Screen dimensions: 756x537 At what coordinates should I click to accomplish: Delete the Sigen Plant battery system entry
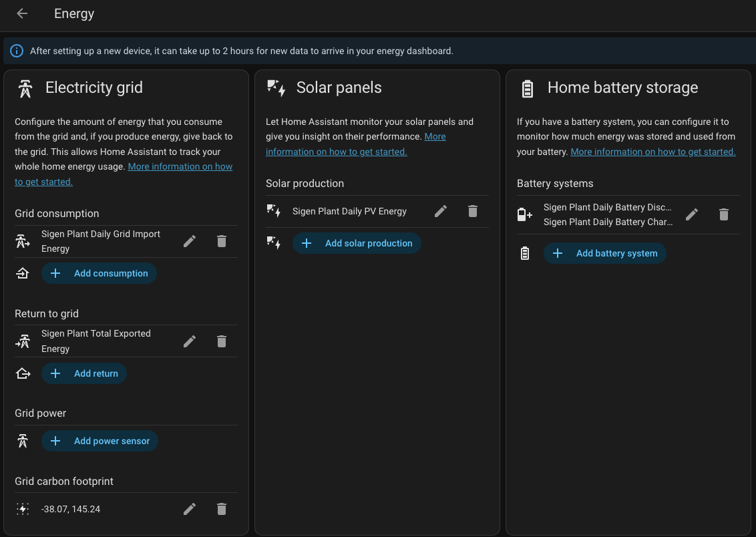point(724,214)
